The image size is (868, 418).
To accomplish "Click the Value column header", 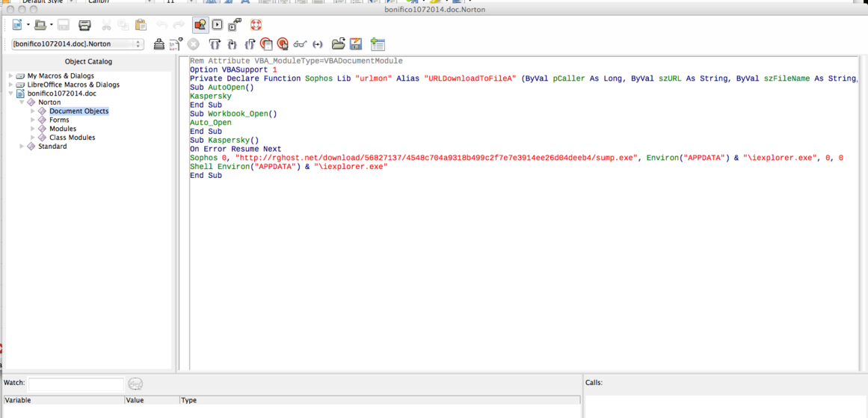I will coord(153,400).
